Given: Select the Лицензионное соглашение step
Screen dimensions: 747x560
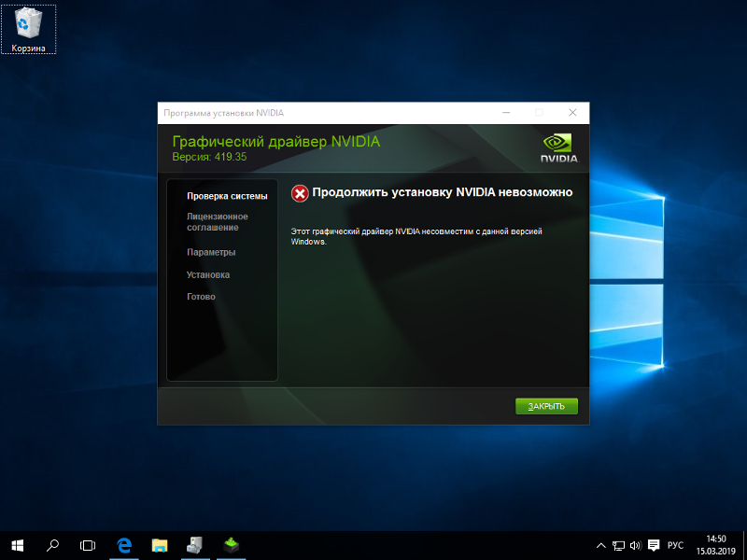Looking at the screenshot, I should point(218,222).
